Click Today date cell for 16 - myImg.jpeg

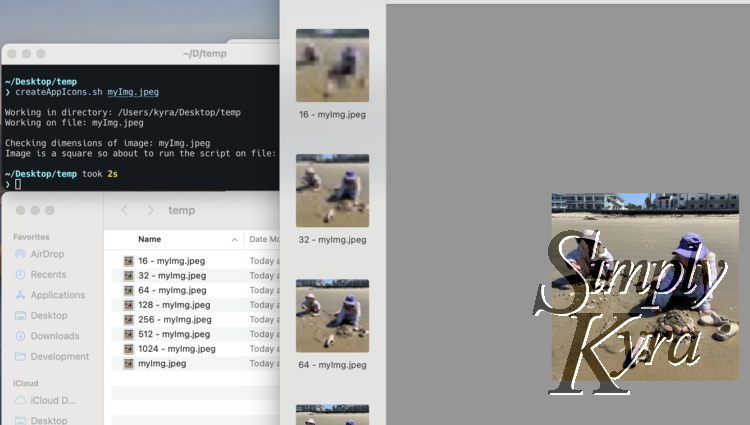264,261
